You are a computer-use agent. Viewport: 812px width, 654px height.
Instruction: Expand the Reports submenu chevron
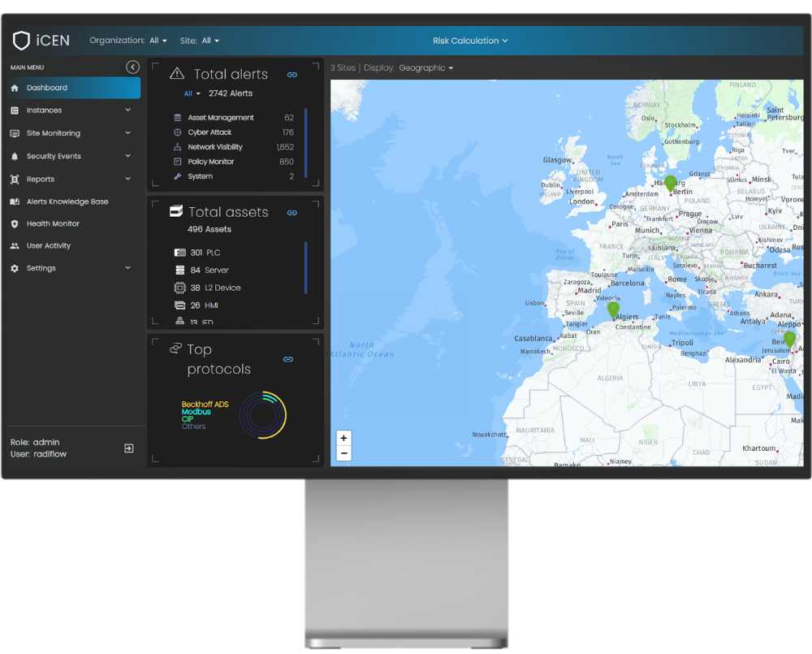pos(128,178)
